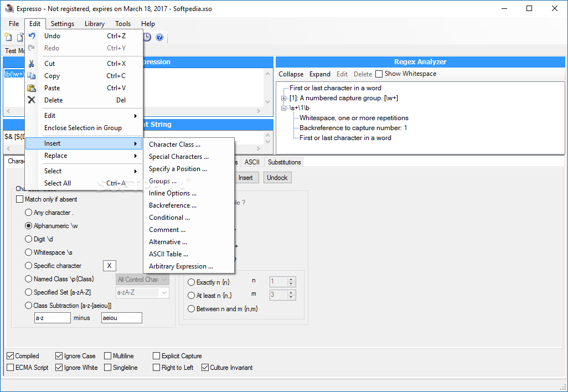Uncheck the Compiled option
The height and width of the screenshot is (392, 568).
click(10, 356)
